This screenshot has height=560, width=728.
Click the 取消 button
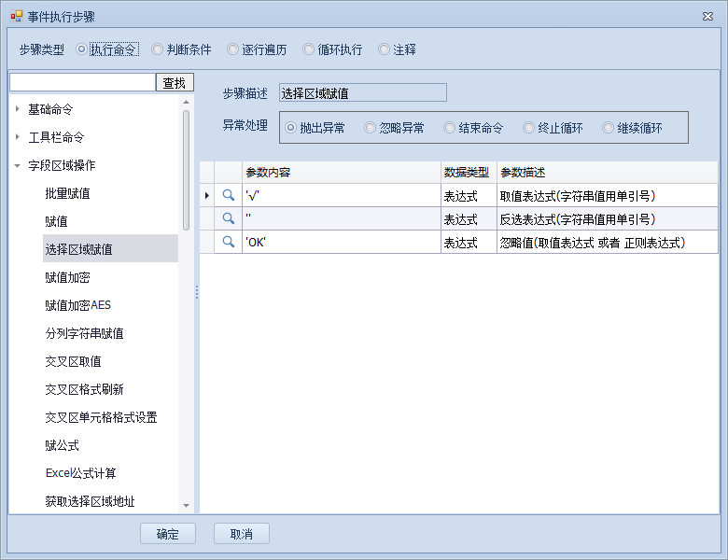(241, 534)
